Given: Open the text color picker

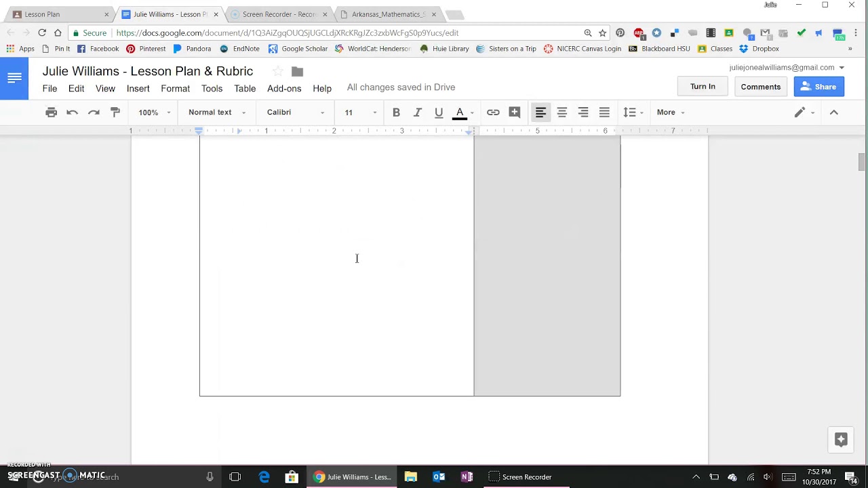Looking at the screenshot, I should [463, 113].
